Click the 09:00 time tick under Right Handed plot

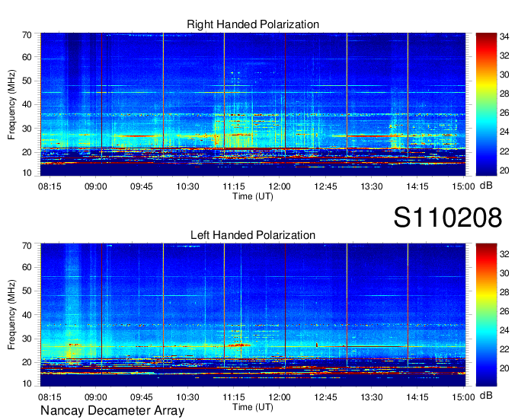[x=95, y=186]
